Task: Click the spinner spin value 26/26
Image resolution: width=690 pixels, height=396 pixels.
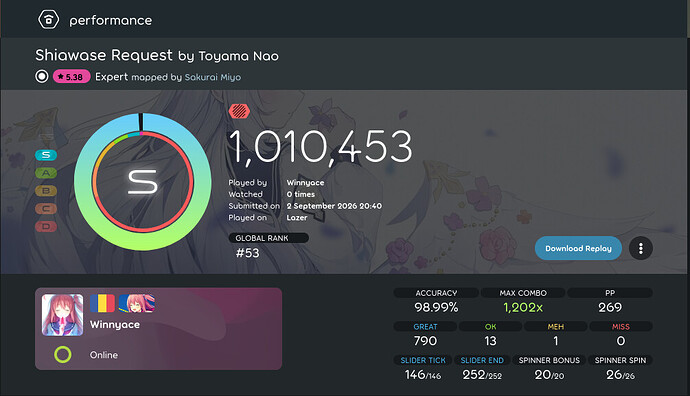Action: [x=620, y=374]
